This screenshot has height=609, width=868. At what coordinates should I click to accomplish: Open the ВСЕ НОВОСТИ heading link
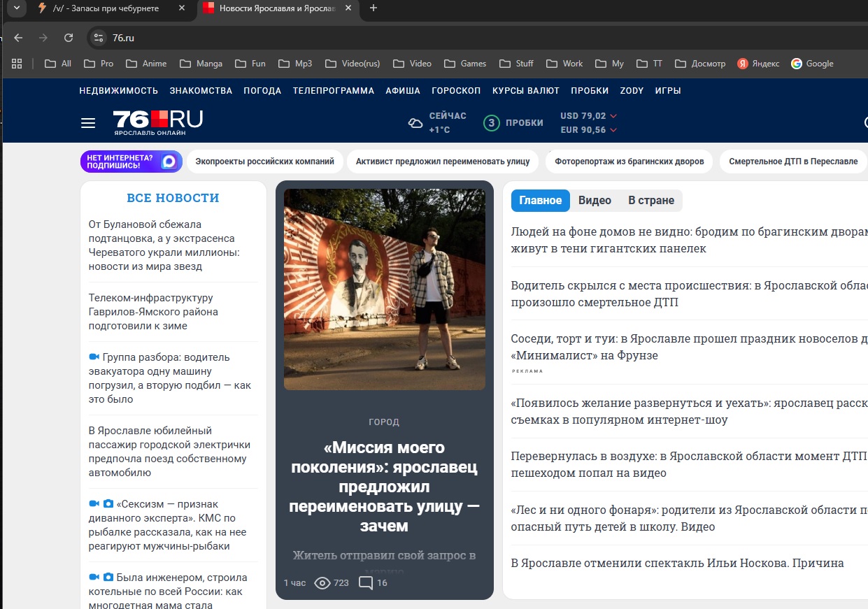pos(173,198)
